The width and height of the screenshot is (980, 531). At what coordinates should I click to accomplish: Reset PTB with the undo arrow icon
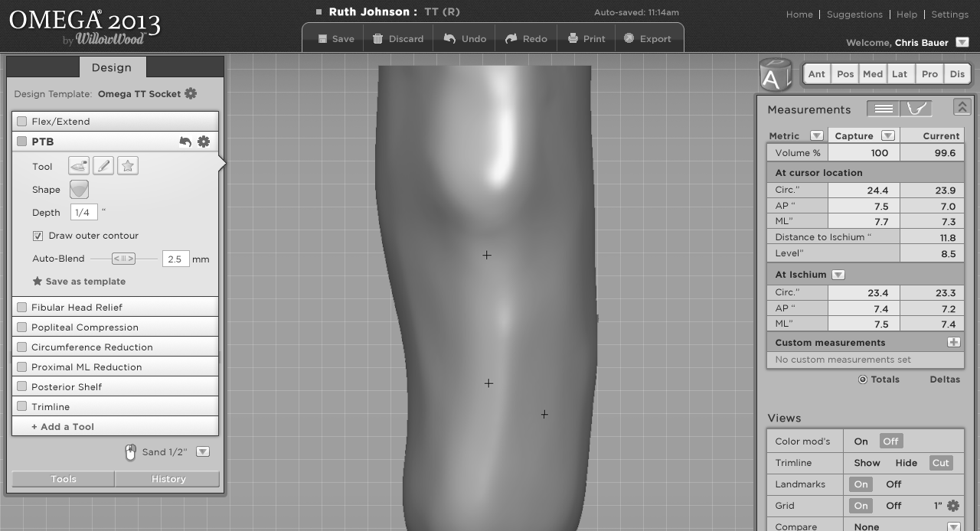(185, 142)
